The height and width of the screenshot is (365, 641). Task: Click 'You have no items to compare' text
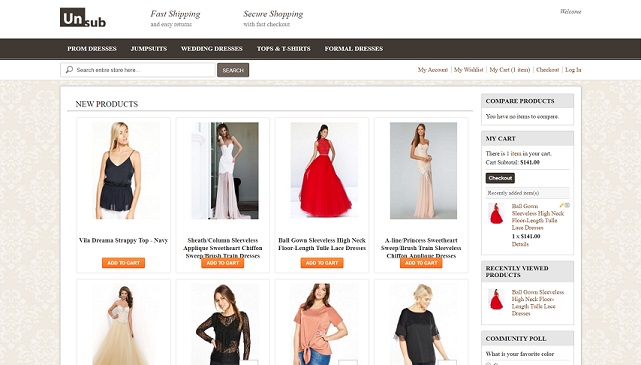tap(522, 116)
